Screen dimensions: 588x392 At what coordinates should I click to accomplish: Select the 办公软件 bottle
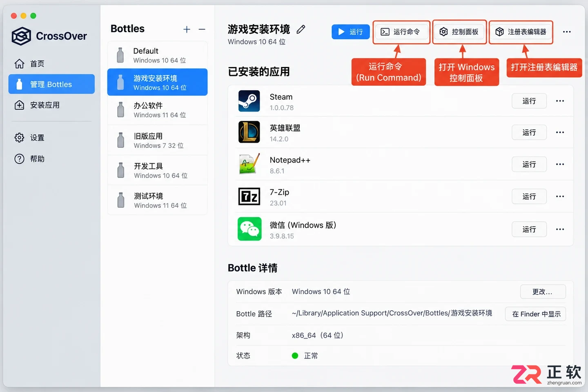[157, 110]
